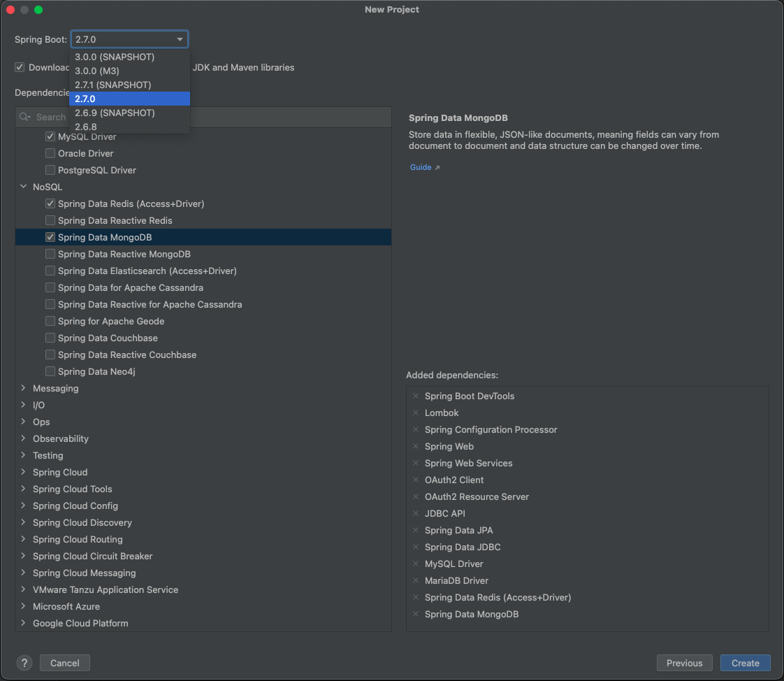Select version 3.0.0 (M3)
Image resolution: width=784 pixels, height=681 pixels.
[x=129, y=71]
